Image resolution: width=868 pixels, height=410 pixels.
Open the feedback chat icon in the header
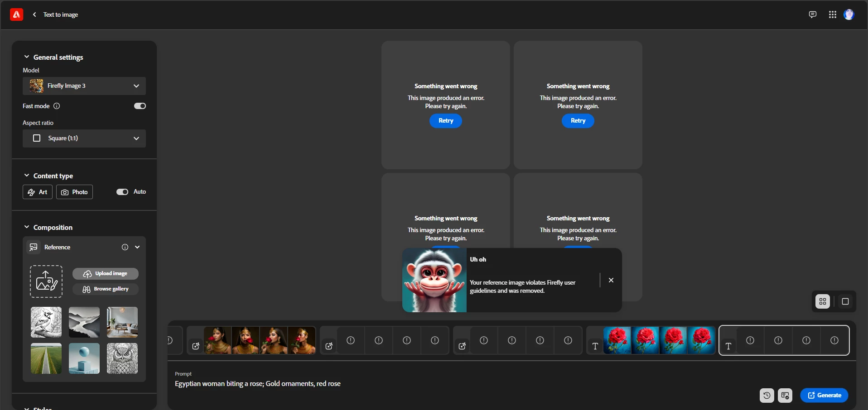click(813, 14)
